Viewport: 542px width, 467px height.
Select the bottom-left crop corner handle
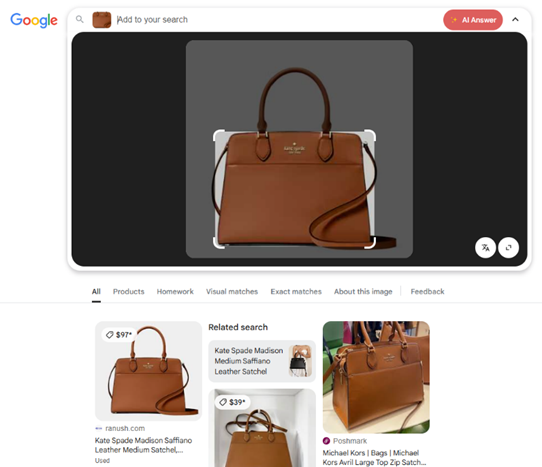tap(219, 243)
